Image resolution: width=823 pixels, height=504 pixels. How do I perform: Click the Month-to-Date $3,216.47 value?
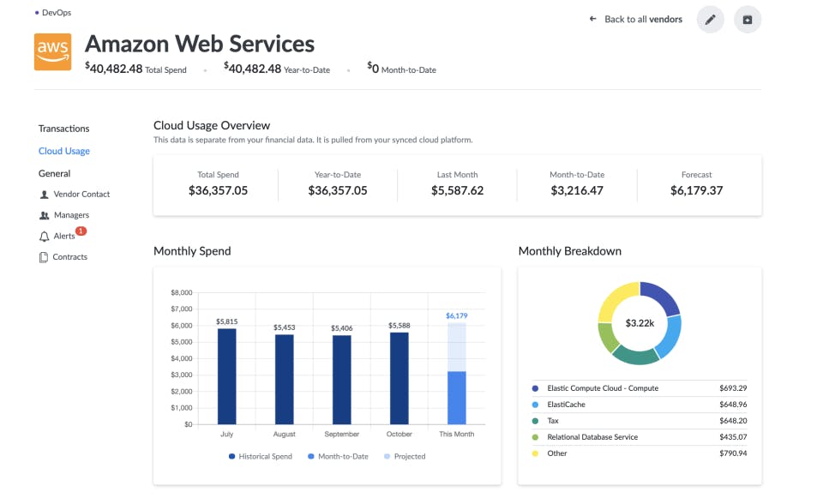coord(577,190)
